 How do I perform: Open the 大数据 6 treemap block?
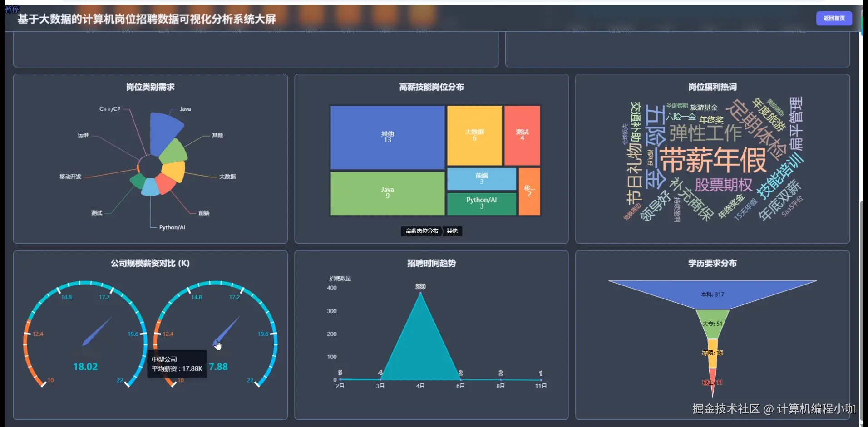(x=474, y=135)
